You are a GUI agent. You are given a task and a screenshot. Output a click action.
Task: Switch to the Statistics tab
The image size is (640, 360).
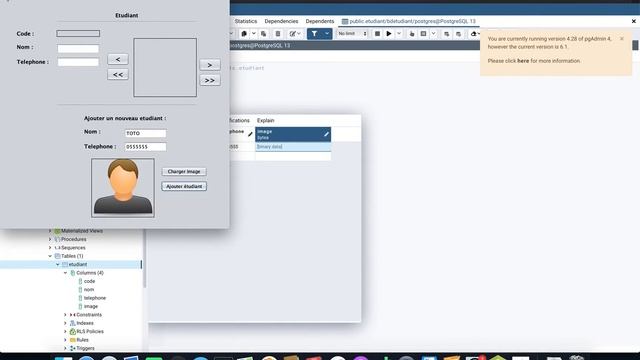point(246,21)
